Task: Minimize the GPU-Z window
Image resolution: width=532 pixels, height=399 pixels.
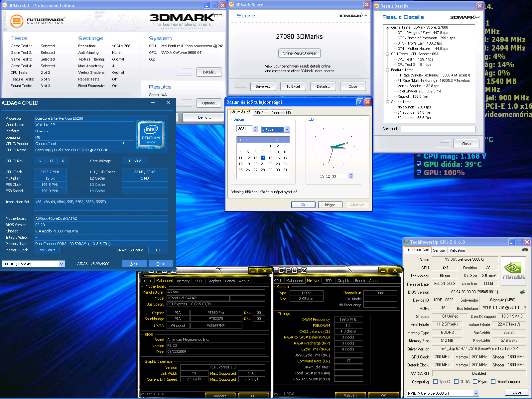Action: tap(512, 242)
